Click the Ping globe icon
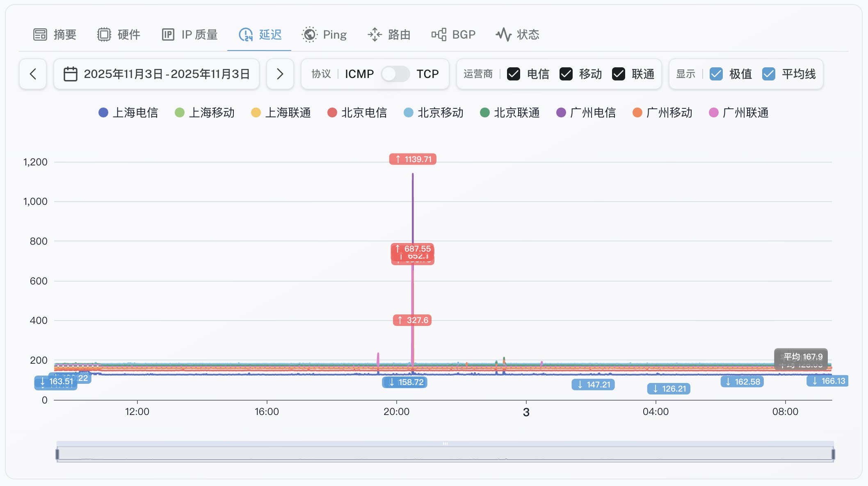The height and width of the screenshot is (486, 868). coord(310,34)
